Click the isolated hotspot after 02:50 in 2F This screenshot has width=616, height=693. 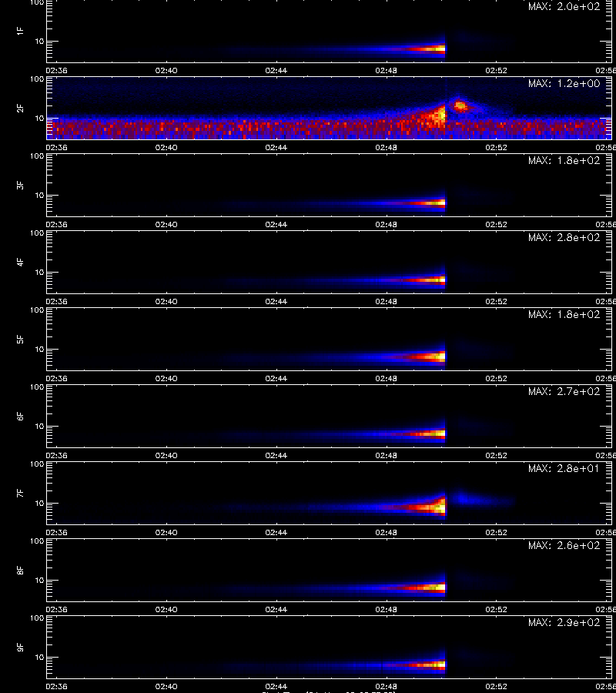(x=460, y=105)
